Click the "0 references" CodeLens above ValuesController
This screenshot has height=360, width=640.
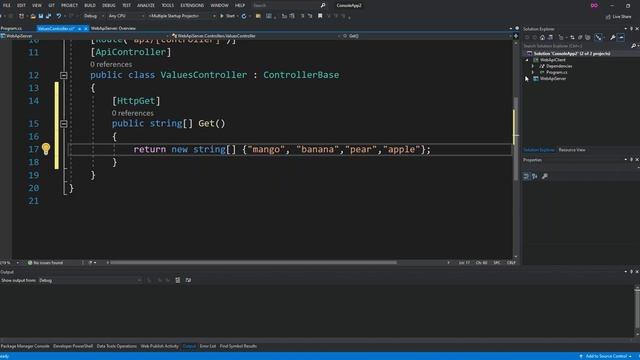pos(111,64)
